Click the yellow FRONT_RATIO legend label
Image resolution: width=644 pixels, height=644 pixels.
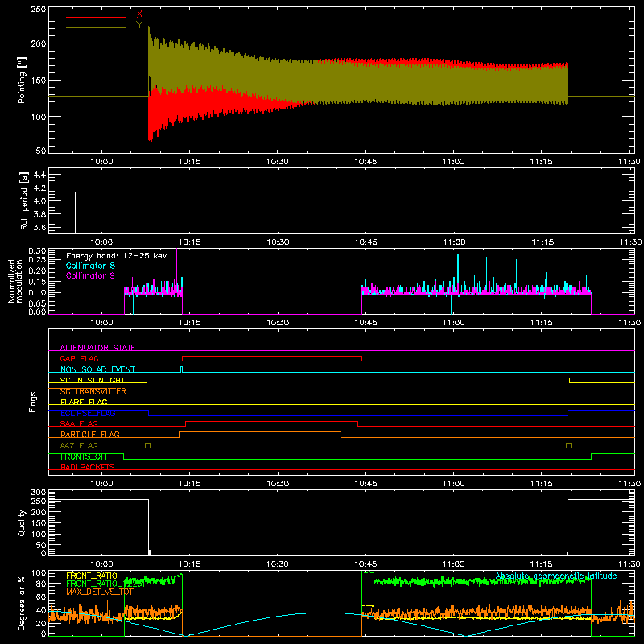coord(92,576)
